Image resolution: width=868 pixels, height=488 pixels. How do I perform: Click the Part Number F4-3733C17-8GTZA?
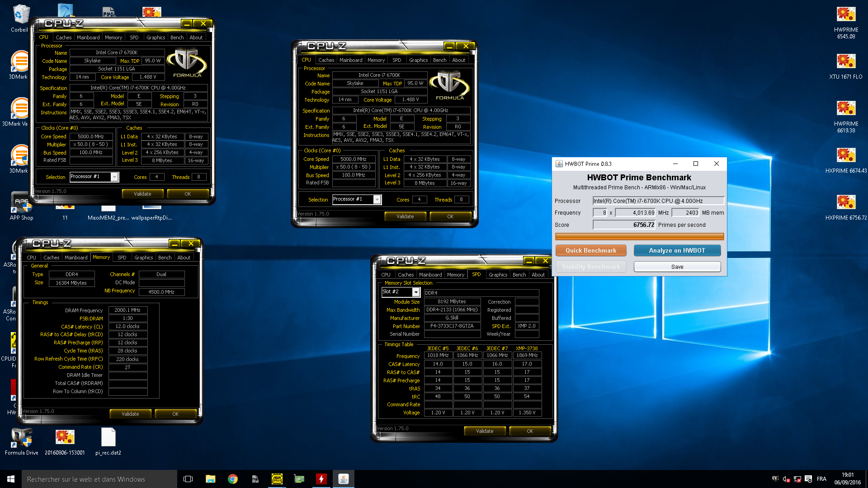tap(452, 326)
